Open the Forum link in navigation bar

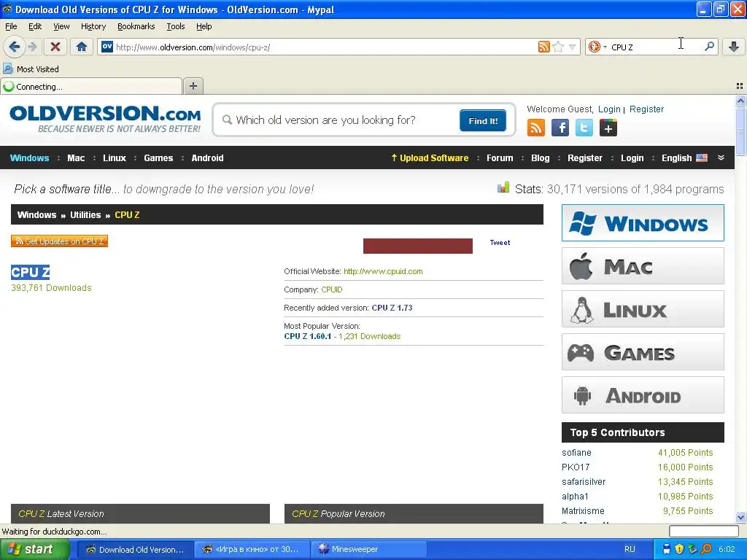pos(500,157)
